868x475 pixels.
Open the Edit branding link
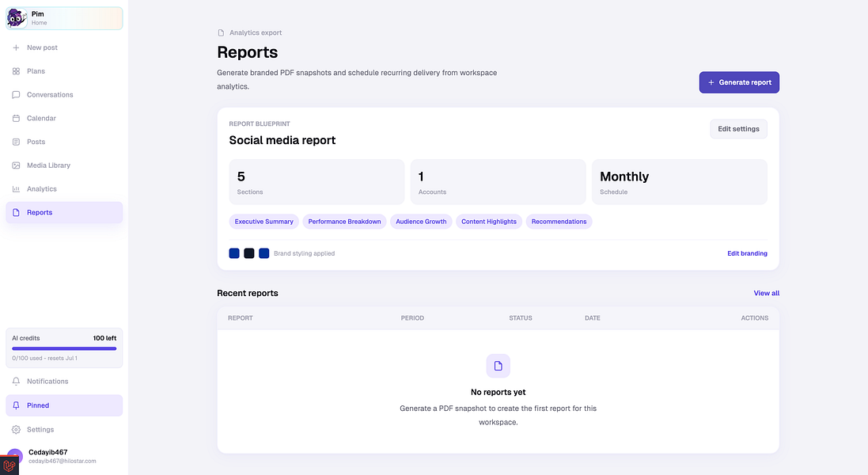pyautogui.click(x=747, y=253)
